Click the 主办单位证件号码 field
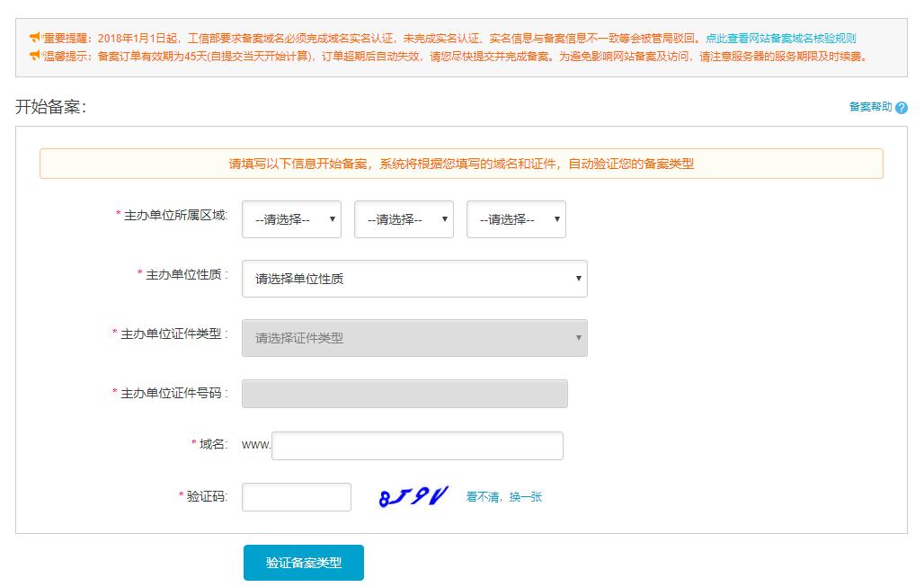Viewport: 924px width, 587px height. click(x=404, y=393)
